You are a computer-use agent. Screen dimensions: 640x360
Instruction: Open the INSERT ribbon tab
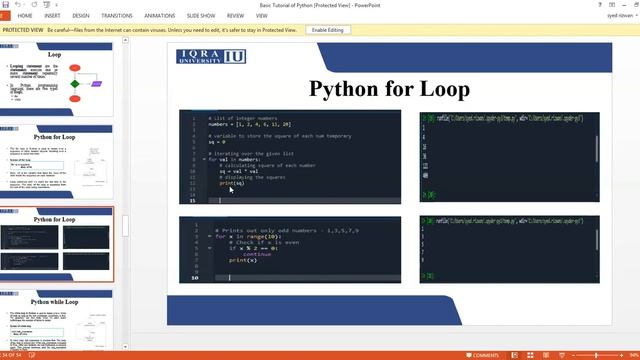click(52, 16)
